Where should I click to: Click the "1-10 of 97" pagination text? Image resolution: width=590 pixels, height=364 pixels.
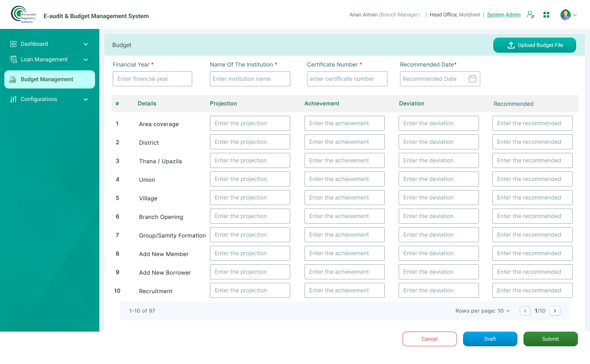point(142,311)
